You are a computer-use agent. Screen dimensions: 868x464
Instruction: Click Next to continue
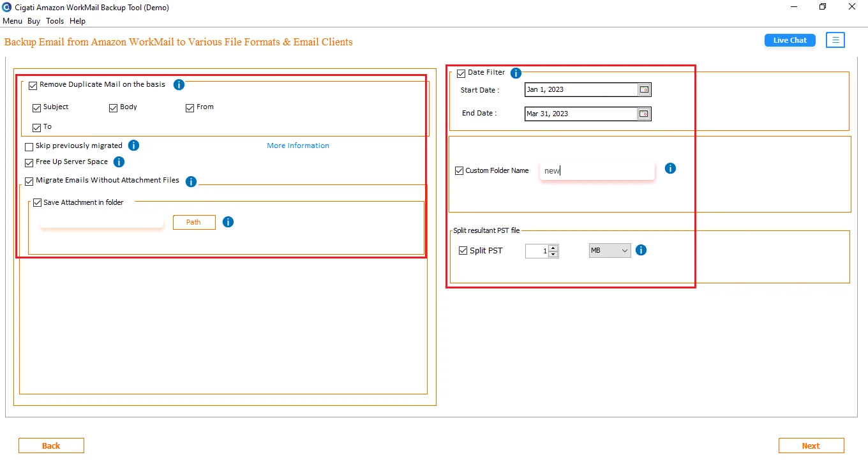click(811, 445)
